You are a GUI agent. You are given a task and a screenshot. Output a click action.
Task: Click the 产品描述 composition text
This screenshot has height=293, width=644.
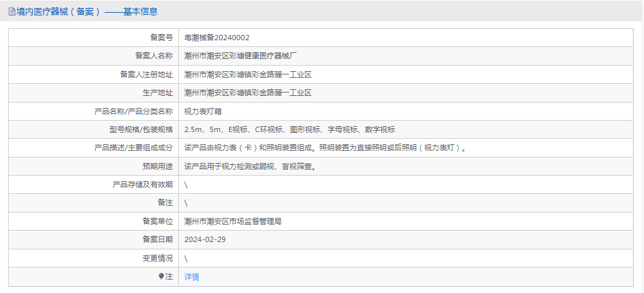(x=325, y=148)
